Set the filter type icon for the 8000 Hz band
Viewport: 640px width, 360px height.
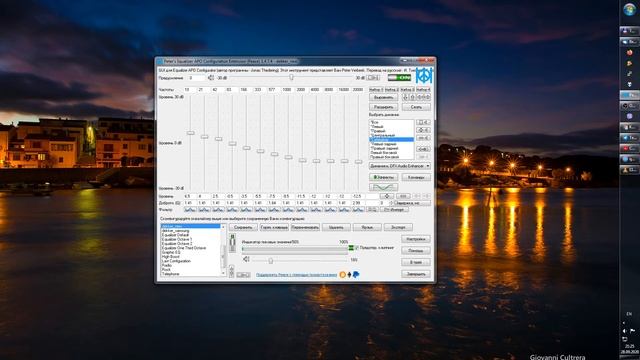[x=330, y=209]
